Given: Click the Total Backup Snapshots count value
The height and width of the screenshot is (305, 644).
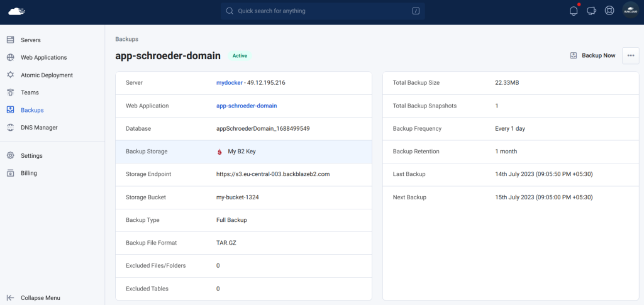Looking at the screenshot, I should pyautogui.click(x=497, y=106).
